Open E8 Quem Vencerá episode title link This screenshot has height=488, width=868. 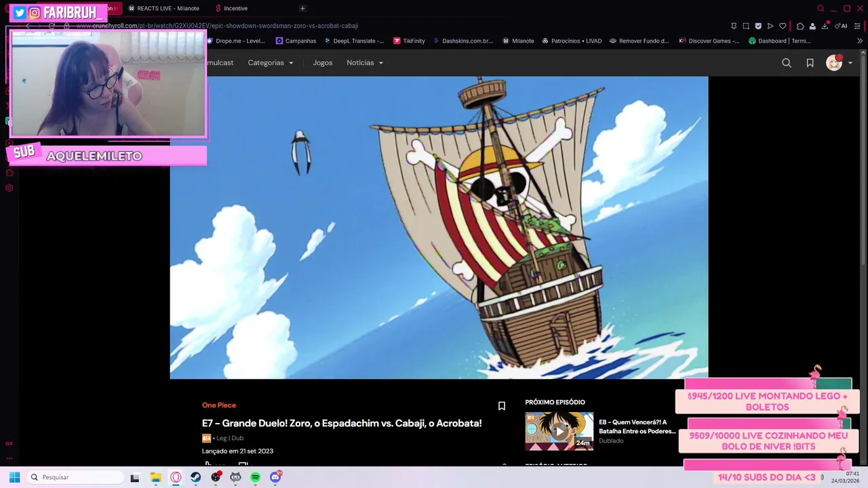pos(637,426)
